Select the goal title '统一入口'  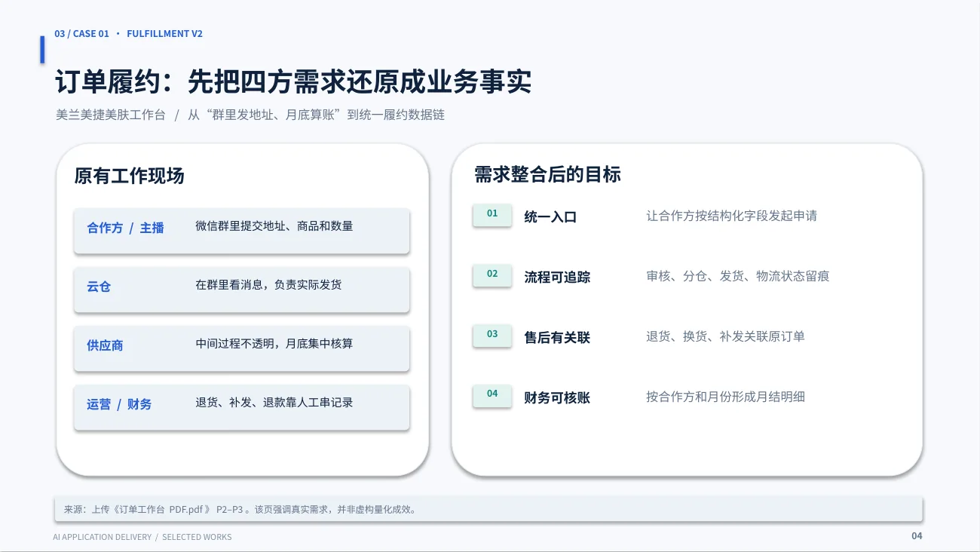(x=550, y=217)
